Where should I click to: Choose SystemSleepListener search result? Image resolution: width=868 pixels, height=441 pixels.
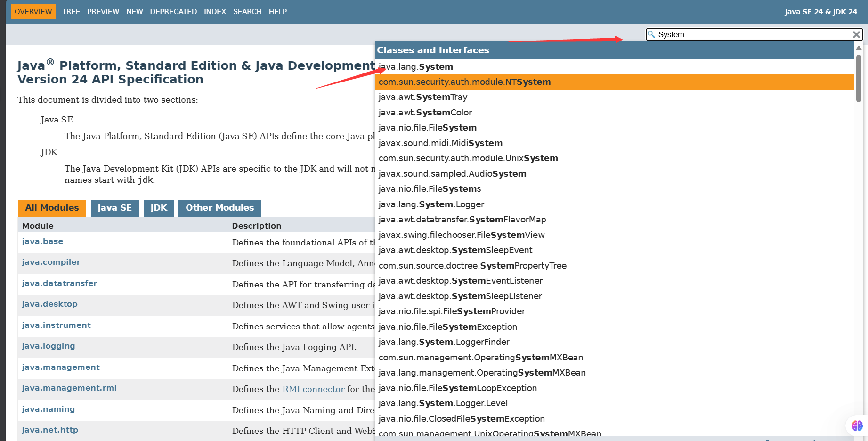point(615,296)
